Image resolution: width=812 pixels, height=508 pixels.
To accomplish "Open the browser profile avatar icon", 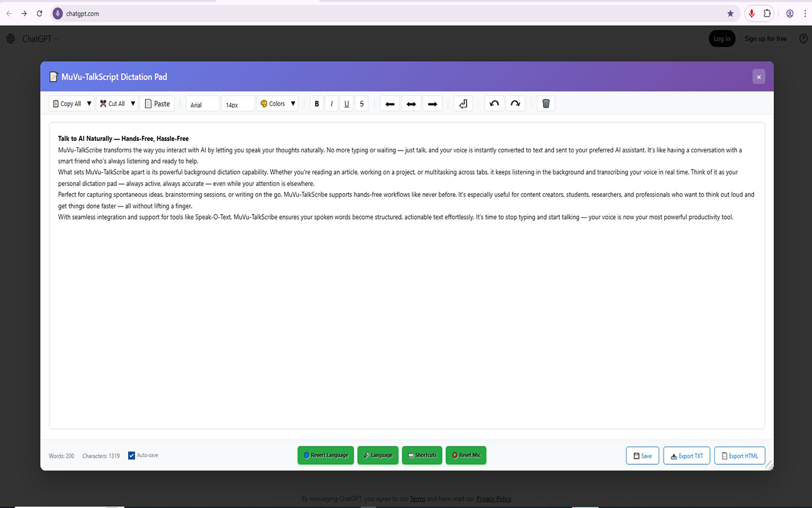I will tap(790, 13).
